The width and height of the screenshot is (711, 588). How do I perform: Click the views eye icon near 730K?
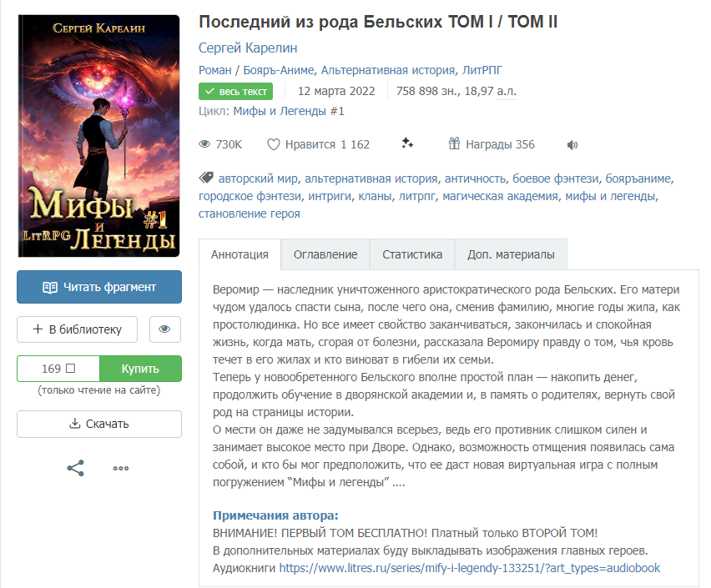204,144
